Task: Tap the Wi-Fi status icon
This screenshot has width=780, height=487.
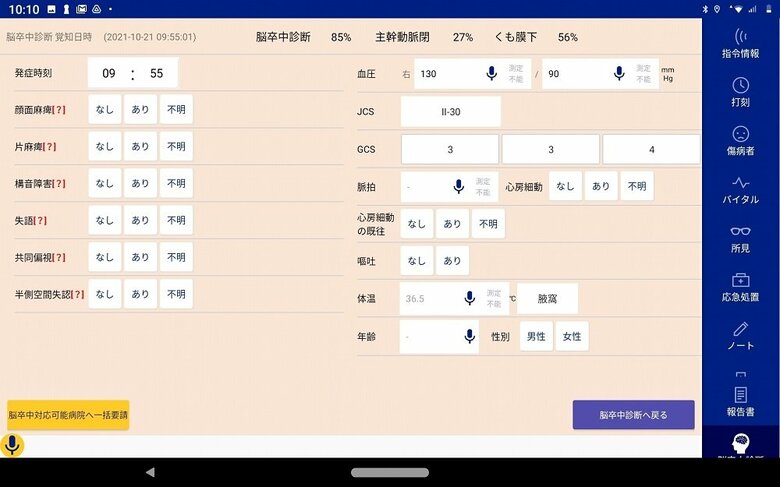Action: click(x=738, y=9)
